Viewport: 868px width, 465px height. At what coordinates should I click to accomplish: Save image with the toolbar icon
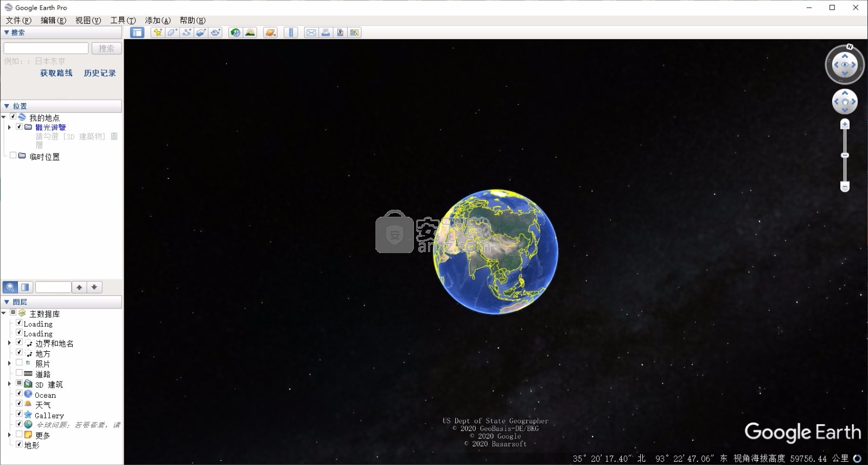(340, 33)
